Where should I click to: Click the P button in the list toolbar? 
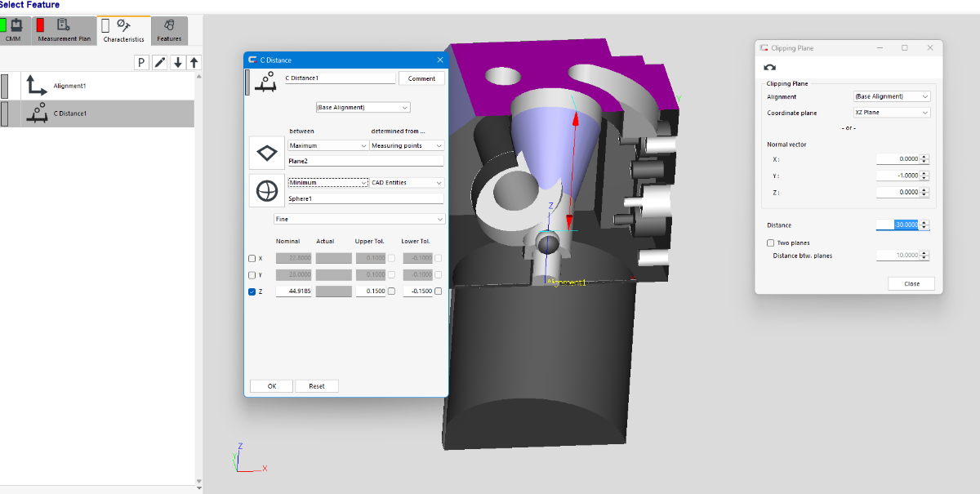140,63
